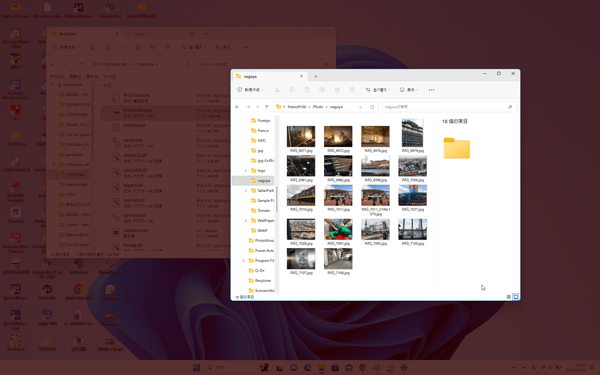Image resolution: width=600 pixels, height=375 pixels.
Task: Open File Explorer from the taskbar
Action: (321, 368)
